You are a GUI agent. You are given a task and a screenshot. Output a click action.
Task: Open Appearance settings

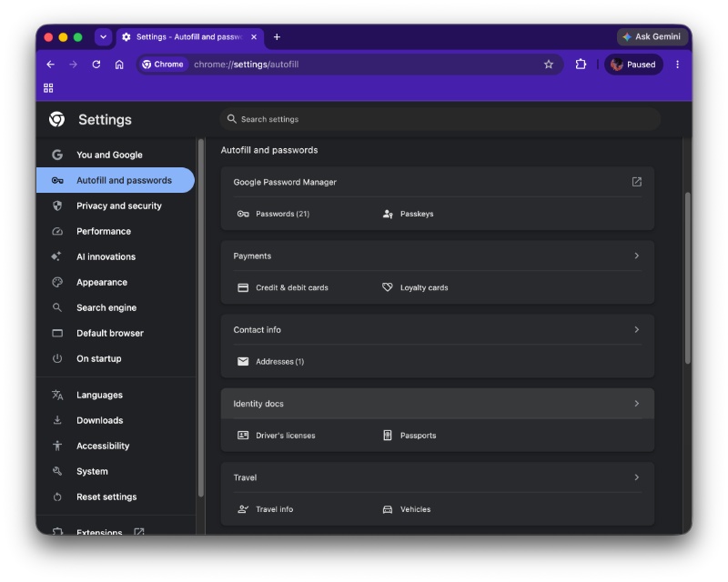pos(116,282)
